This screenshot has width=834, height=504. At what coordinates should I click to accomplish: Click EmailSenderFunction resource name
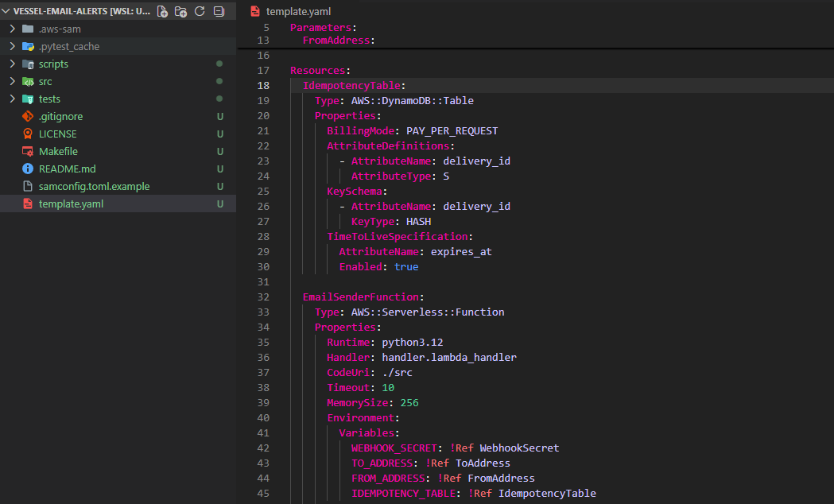[361, 297]
